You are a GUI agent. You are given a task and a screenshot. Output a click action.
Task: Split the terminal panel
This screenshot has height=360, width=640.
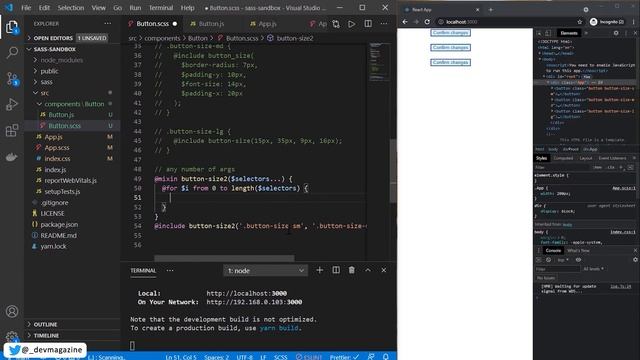coord(336,270)
